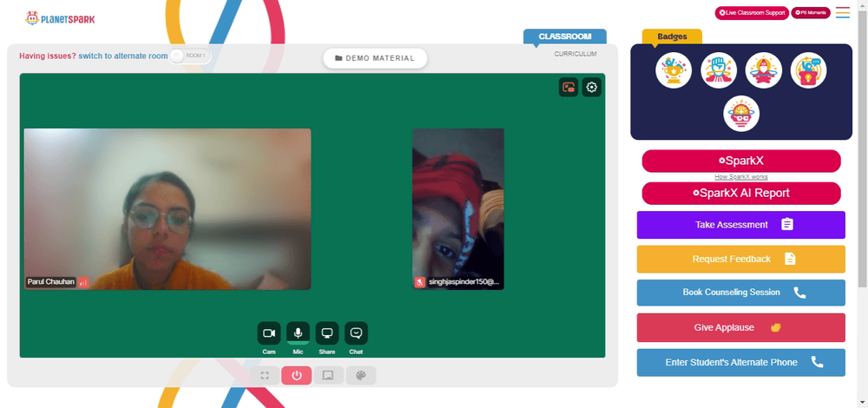This screenshot has width=868, height=408.
Task: Click the brain with glasses badge icon
Action: 741,114
